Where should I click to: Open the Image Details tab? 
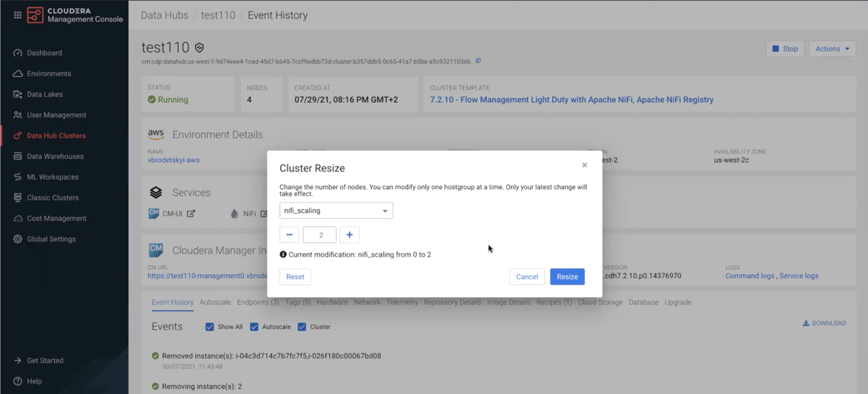pyautogui.click(x=509, y=302)
